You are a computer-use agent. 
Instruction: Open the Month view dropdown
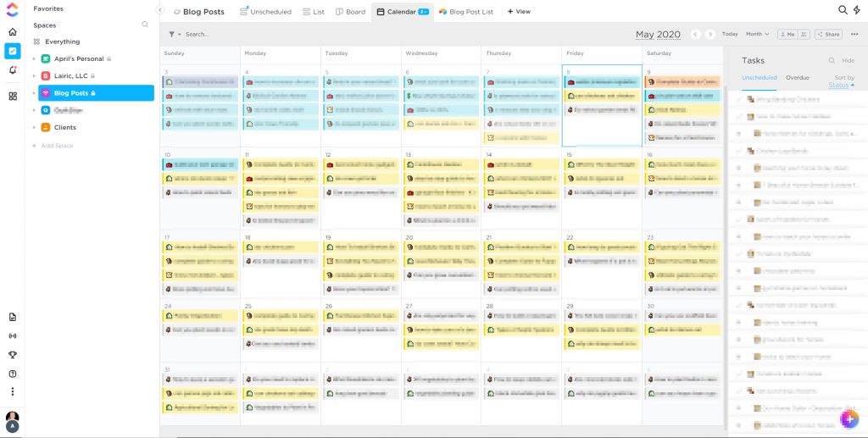757,34
